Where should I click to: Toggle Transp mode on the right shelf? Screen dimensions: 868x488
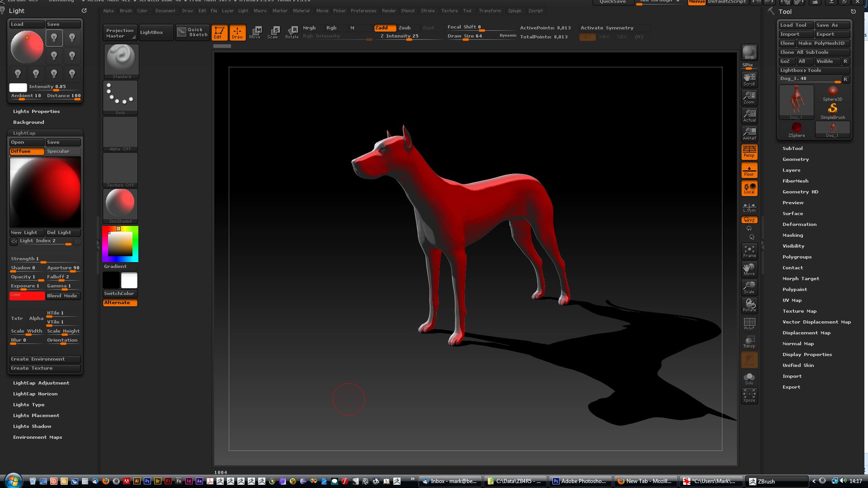coord(749,341)
